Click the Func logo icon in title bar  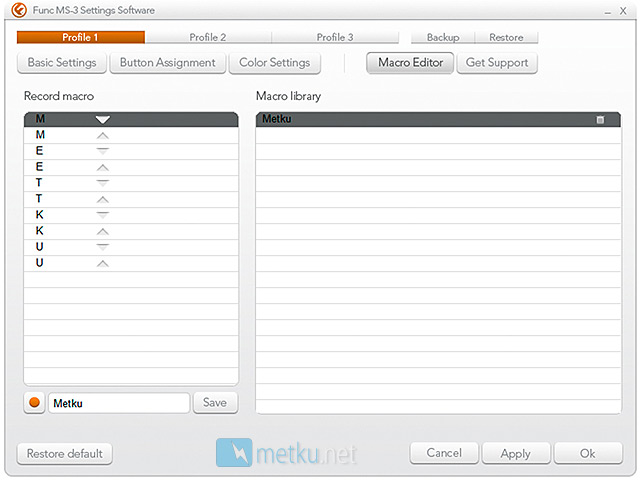(19, 10)
